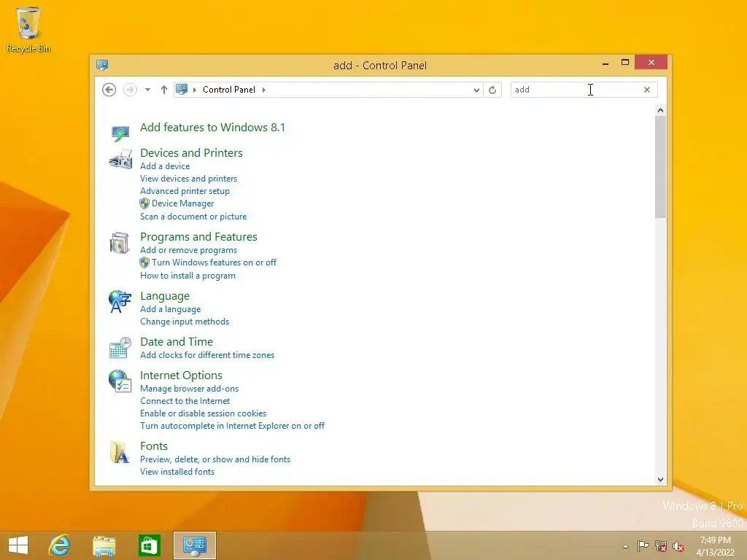Open Manage browser add-ons link

coord(190,389)
